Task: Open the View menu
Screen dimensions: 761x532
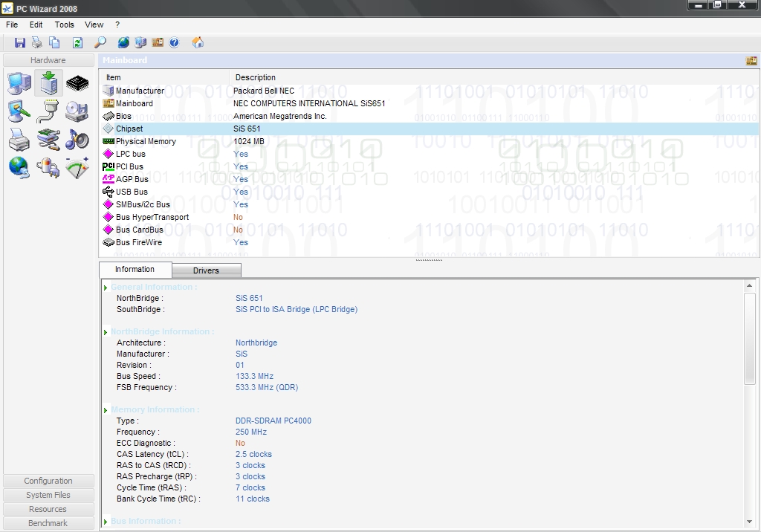Action: 94,25
